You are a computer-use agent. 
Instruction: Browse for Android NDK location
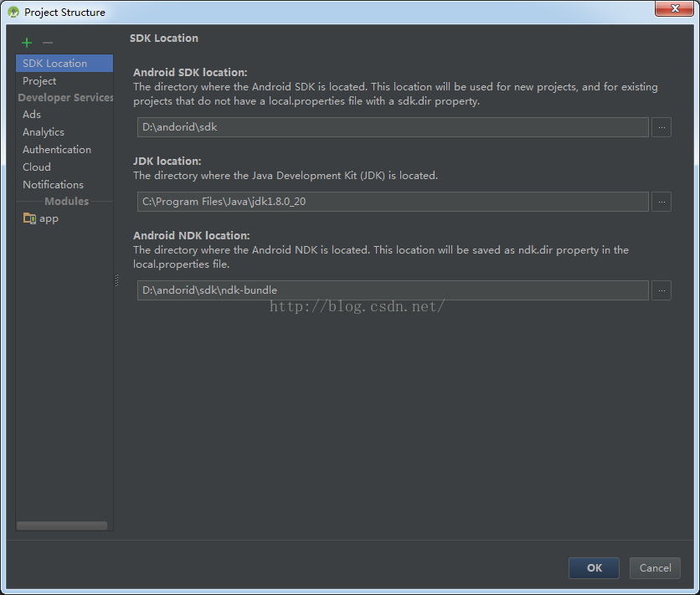click(661, 290)
